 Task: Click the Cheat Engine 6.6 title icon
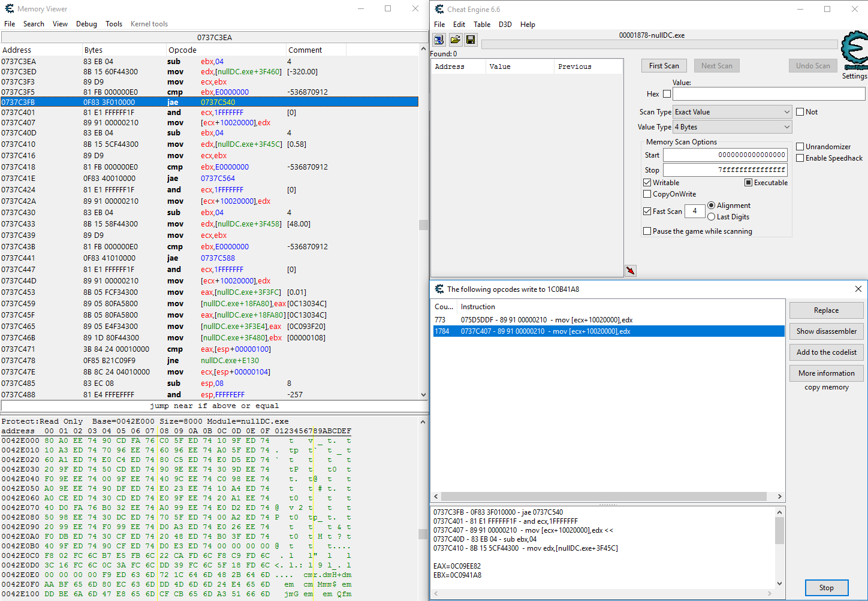tap(439, 9)
